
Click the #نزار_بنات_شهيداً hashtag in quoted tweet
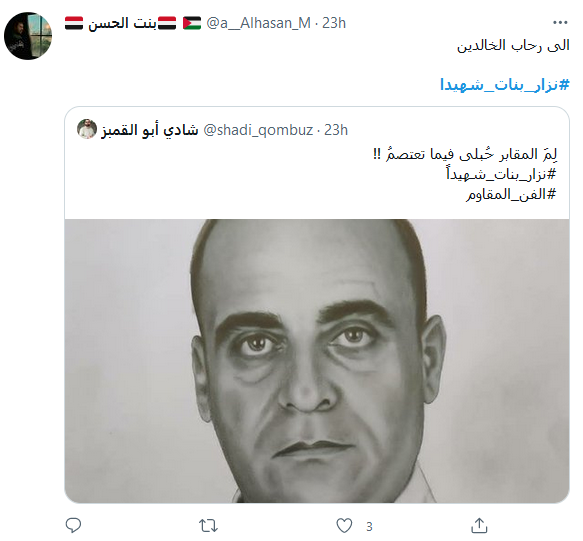coord(501,173)
